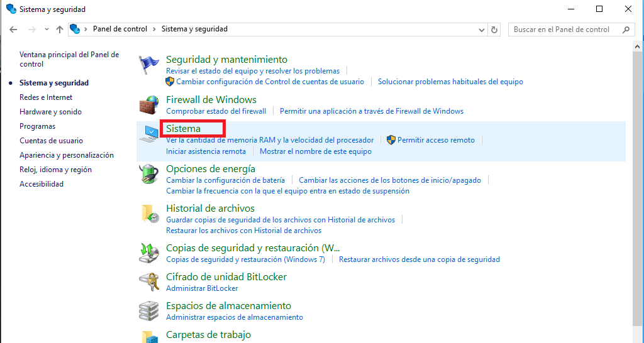
Task: Open Reloj, idioma y región category
Action: tap(55, 170)
